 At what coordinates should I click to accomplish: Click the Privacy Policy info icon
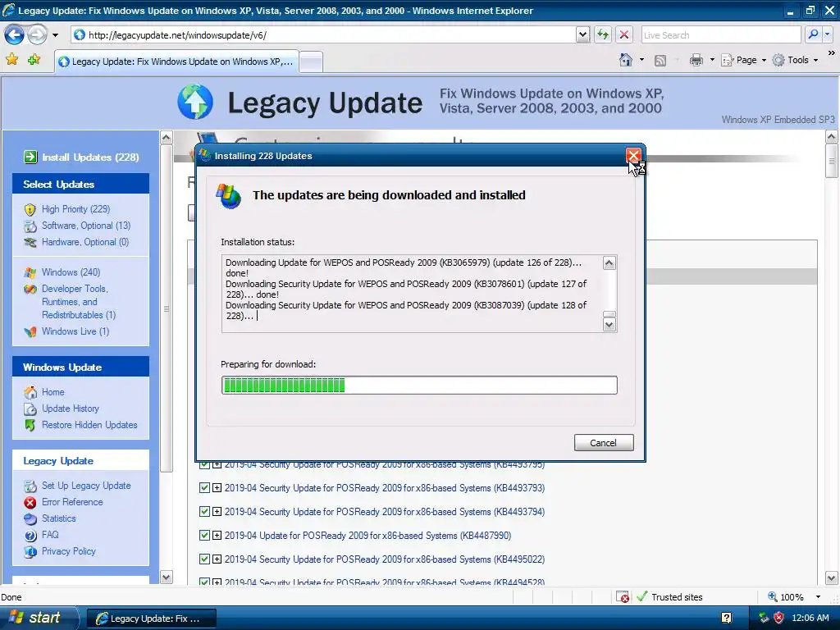pyautogui.click(x=30, y=551)
